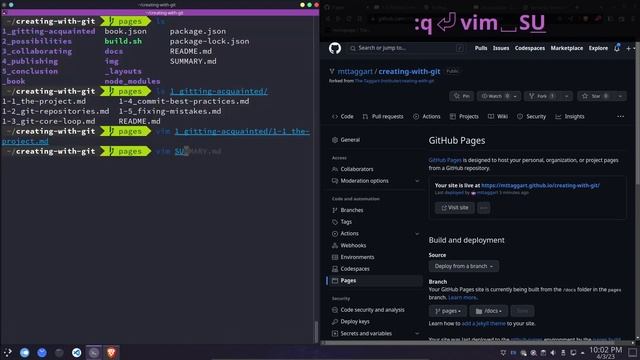Viewport: 640px width, 360px height.
Task: Expand the Secrets and variables chevron
Action: [x=417, y=333]
